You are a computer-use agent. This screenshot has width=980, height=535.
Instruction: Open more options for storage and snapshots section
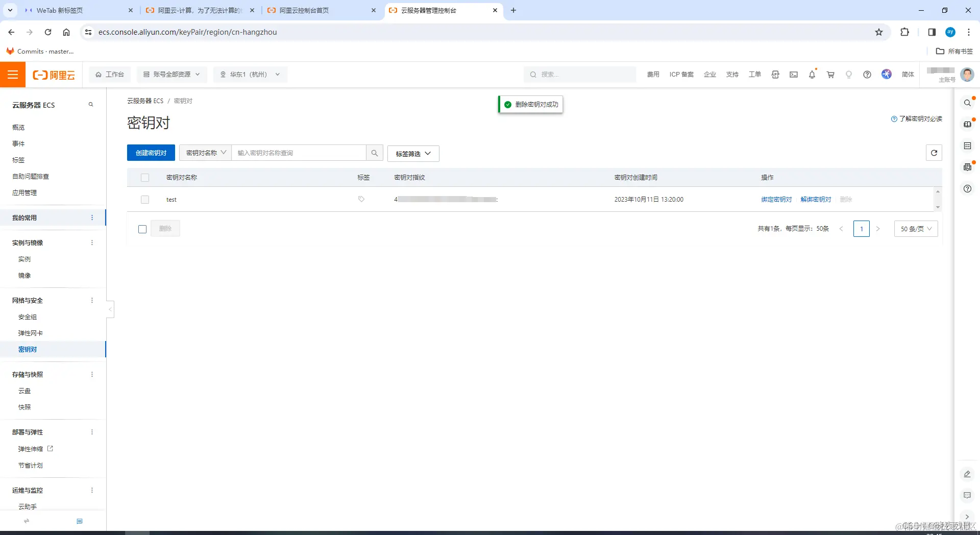(x=92, y=375)
